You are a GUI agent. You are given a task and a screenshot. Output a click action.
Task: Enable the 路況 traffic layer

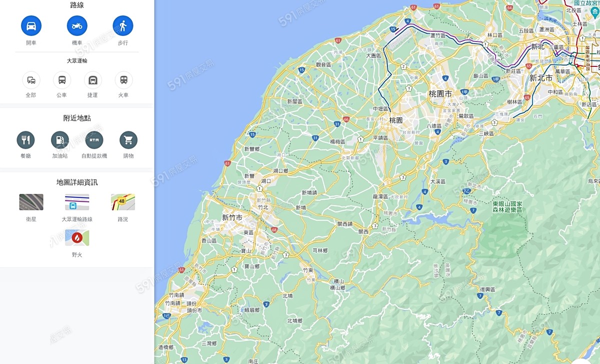point(123,202)
